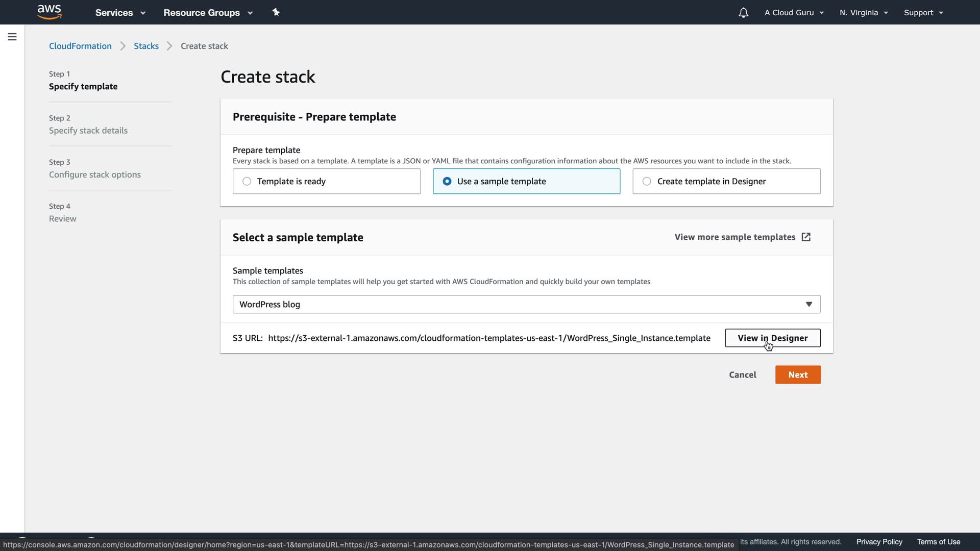This screenshot has height=551, width=980.
Task: Open the N. Virginia region selector
Action: click(x=864, y=13)
